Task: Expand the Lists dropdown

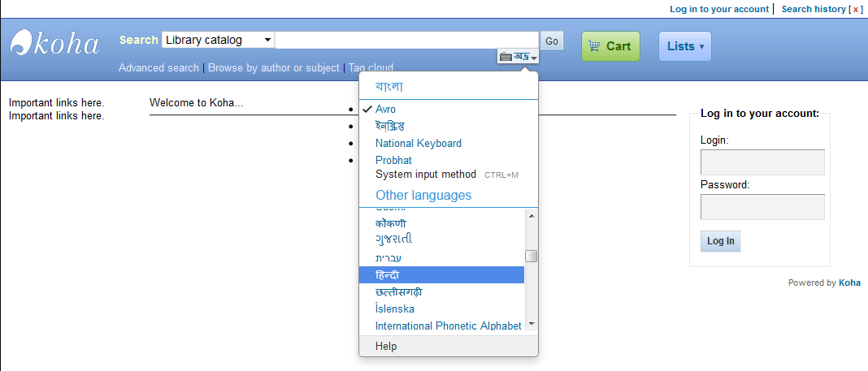Action: (684, 46)
